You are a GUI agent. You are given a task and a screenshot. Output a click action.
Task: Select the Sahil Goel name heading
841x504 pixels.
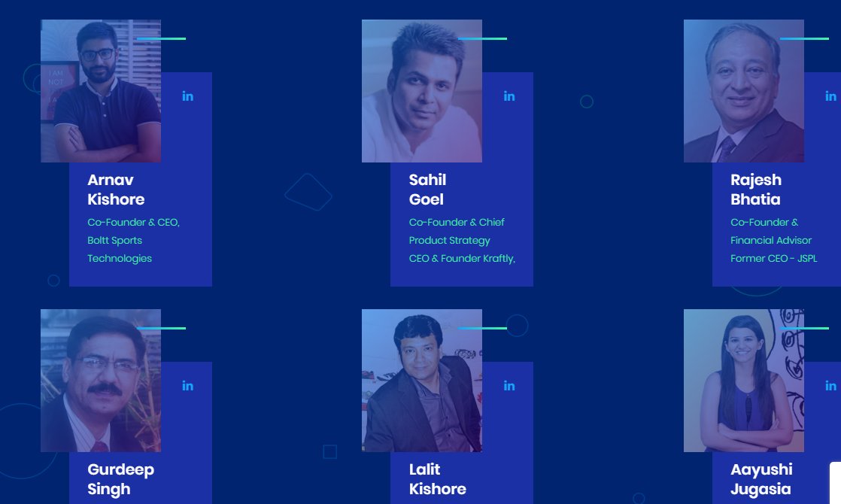pyautogui.click(x=427, y=190)
